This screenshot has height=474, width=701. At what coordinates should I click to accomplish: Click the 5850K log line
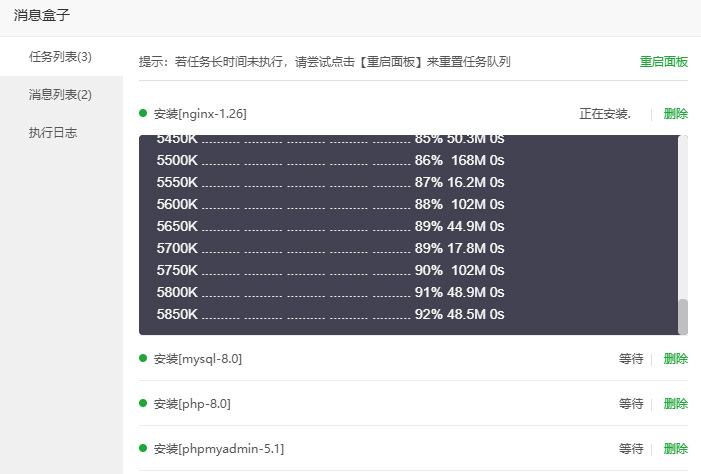point(330,314)
